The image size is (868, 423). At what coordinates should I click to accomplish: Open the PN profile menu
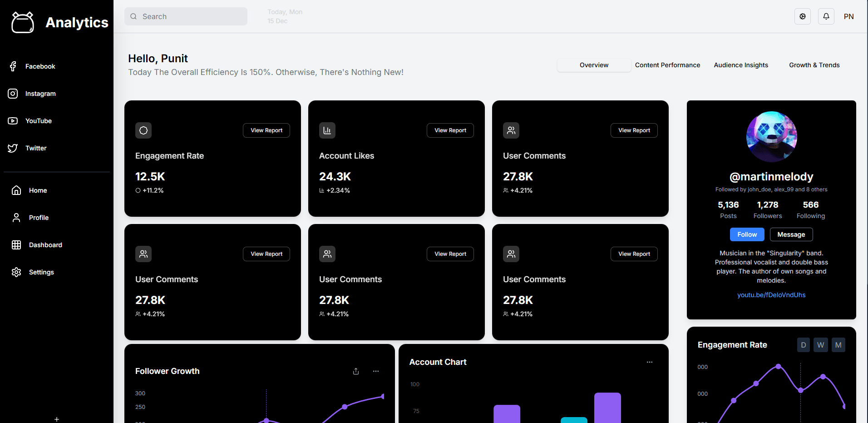point(848,16)
